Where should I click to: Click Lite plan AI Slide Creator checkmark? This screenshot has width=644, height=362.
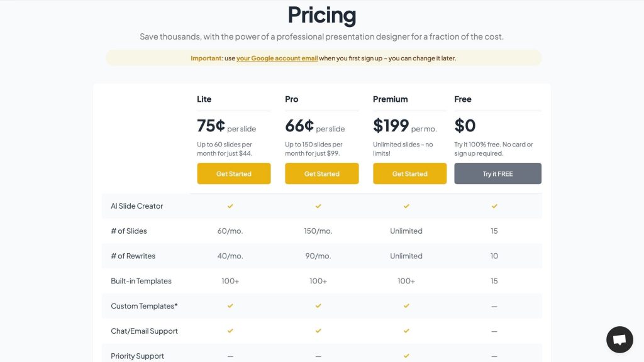(x=230, y=206)
